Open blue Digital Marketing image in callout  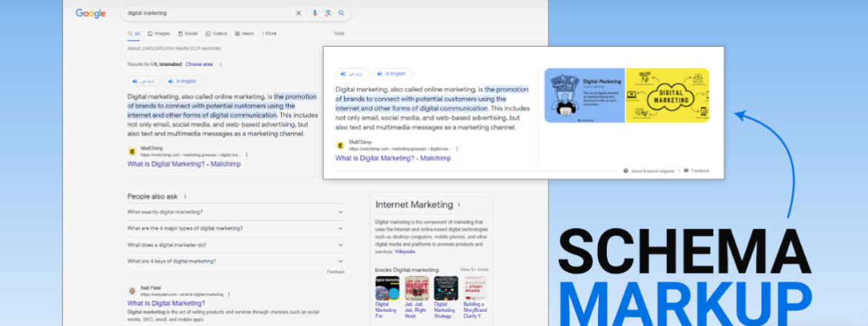coord(585,95)
